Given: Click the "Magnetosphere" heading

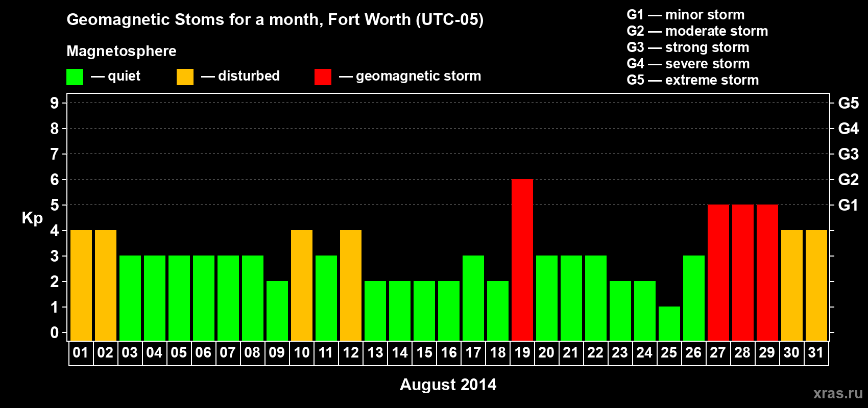Looking at the screenshot, I should click(x=122, y=51).
